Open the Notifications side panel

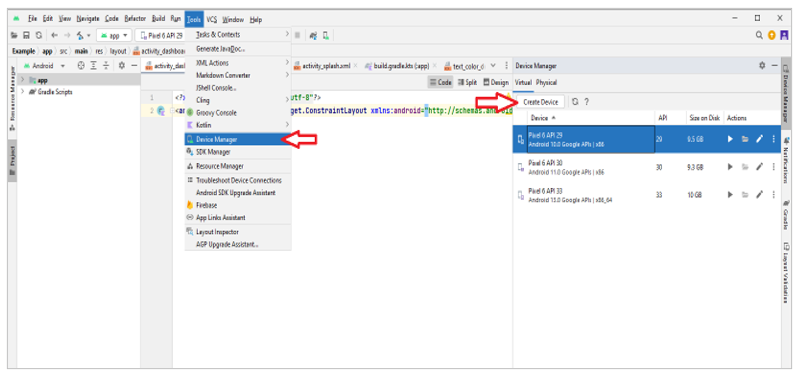coord(786,159)
